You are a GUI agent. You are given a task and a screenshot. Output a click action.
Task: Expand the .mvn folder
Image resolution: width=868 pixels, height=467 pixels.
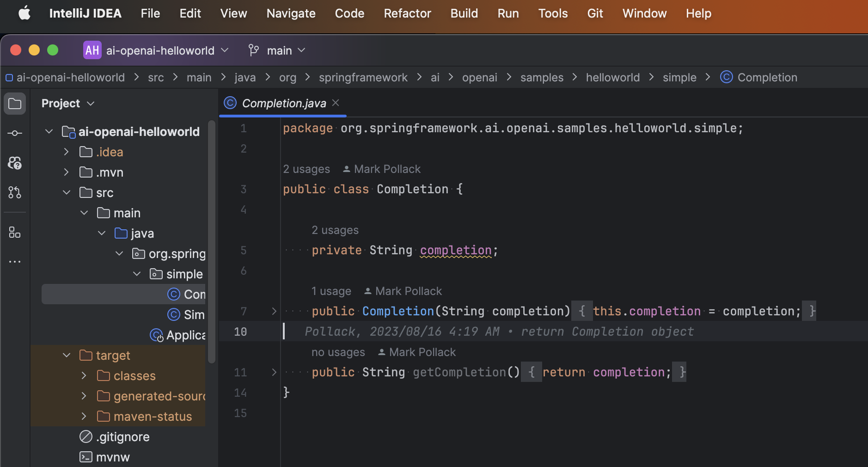(67, 172)
